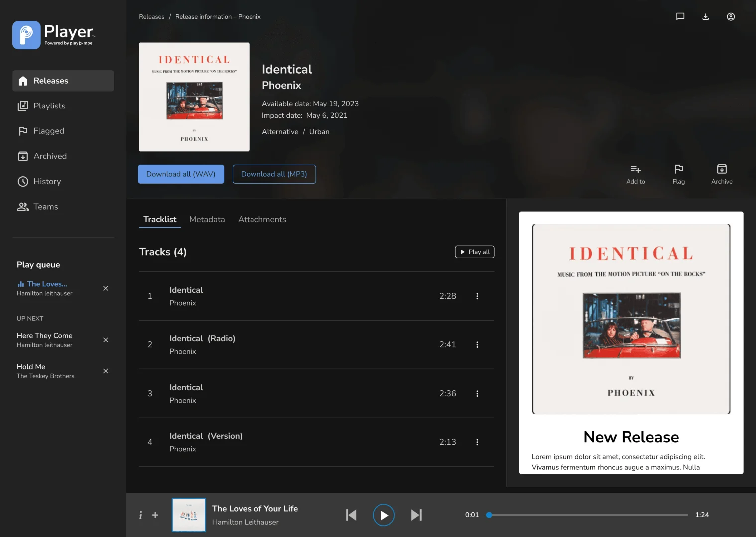This screenshot has height=537, width=756.
Task: Switch to the Metadata tab
Action: click(207, 219)
